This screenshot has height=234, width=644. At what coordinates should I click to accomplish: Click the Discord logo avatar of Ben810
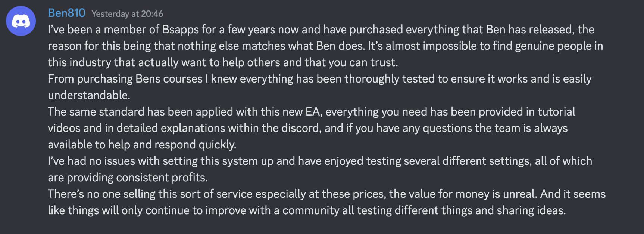[21, 21]
